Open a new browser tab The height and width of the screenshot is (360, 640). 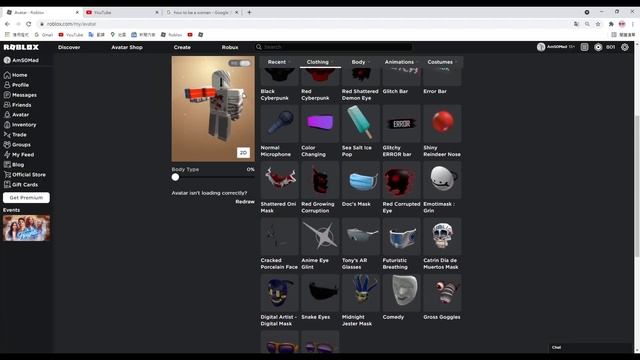click(x=249, y=13)
